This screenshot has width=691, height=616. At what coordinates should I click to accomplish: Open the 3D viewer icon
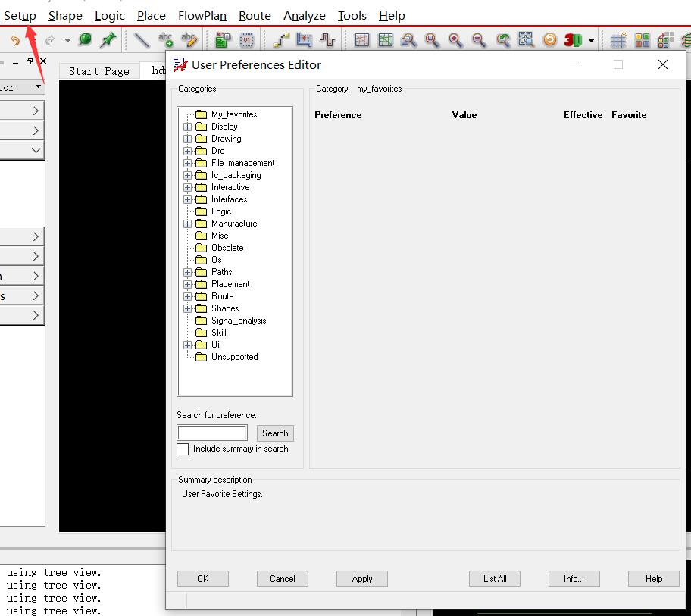pyautogui.click(x=573, y=40)
